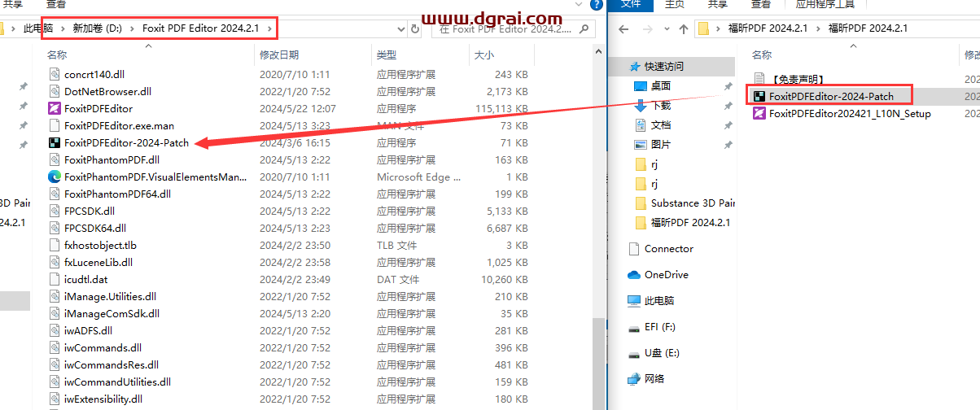This screenshot has height=410, width=980.
Task: Select iwCommands.dll file name
Action: pyautogui.click(x=103, y=347)
